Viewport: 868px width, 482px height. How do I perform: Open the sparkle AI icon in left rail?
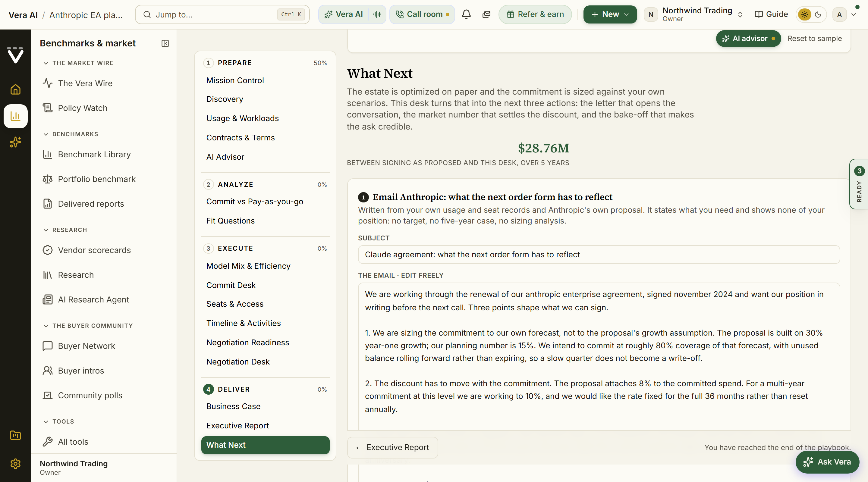tap(15, 142)
